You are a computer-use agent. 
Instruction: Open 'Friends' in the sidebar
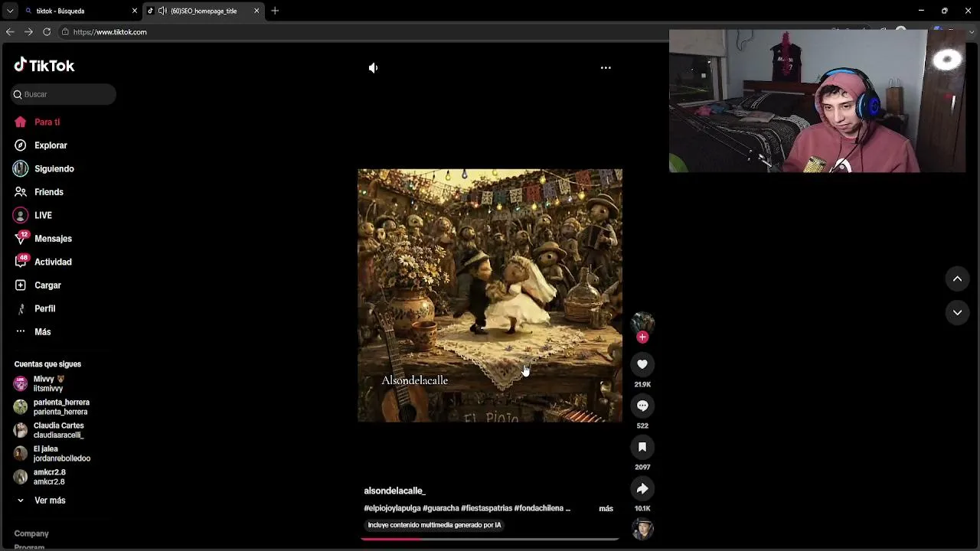coord(48,192)
